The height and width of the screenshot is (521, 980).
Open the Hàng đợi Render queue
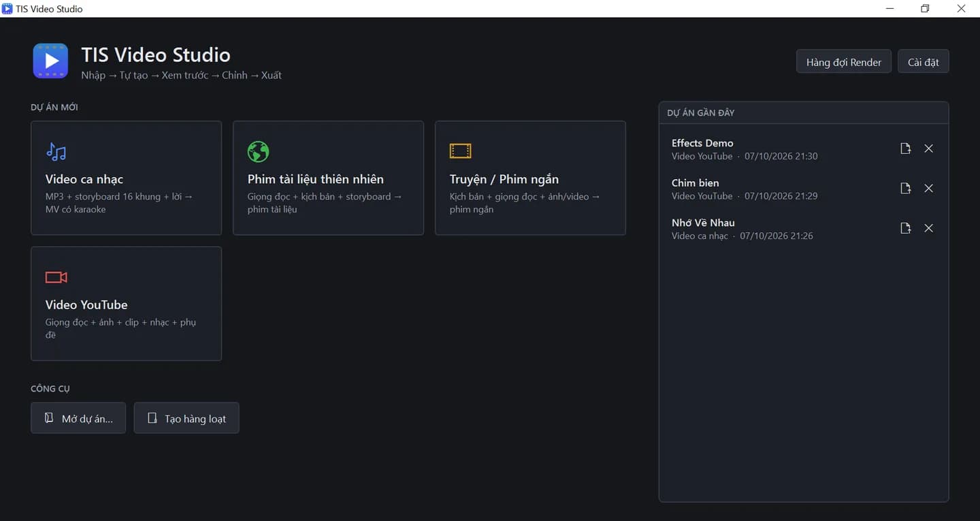click(844, 61)
